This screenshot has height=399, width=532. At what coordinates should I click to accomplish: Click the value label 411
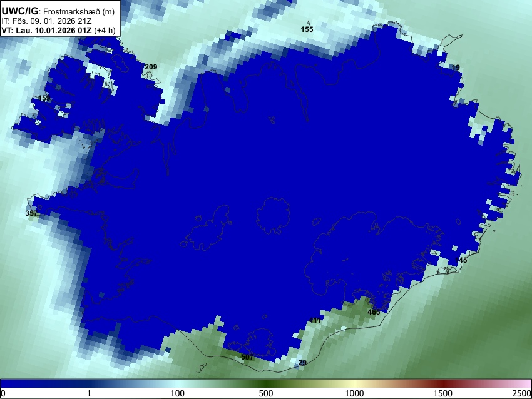coord(315,320)
